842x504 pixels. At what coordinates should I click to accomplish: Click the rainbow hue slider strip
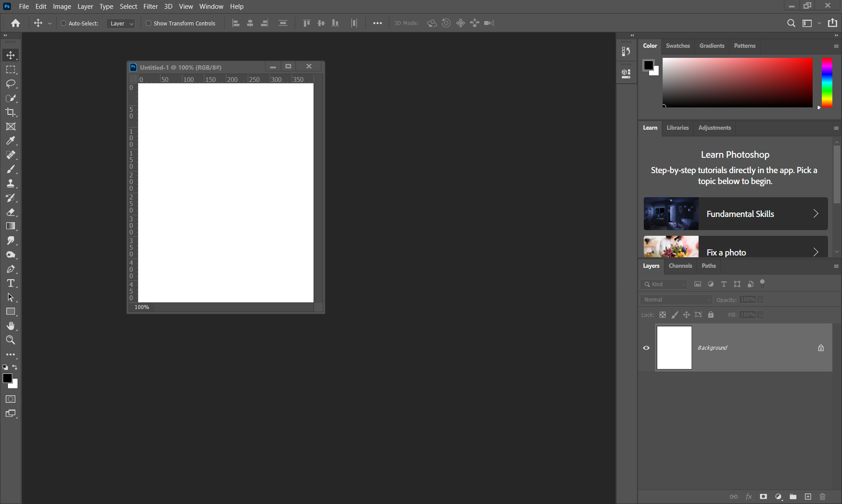[x=827, y=82]
